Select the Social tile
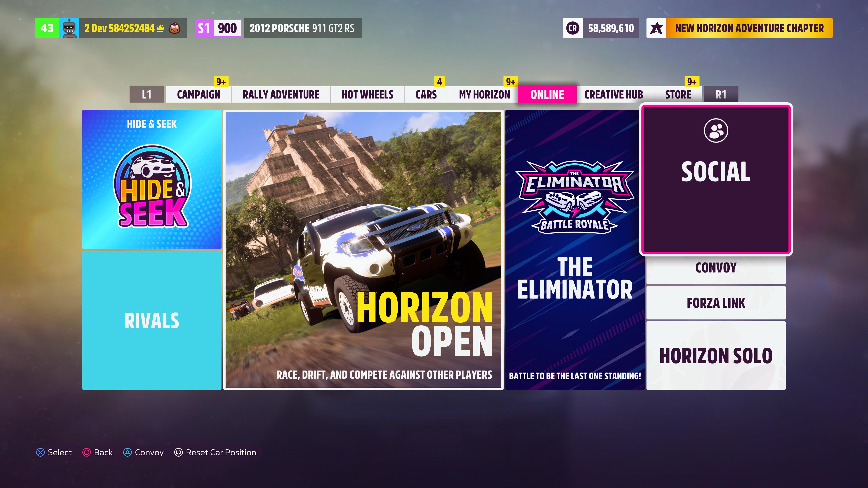 tap(716, 179)
